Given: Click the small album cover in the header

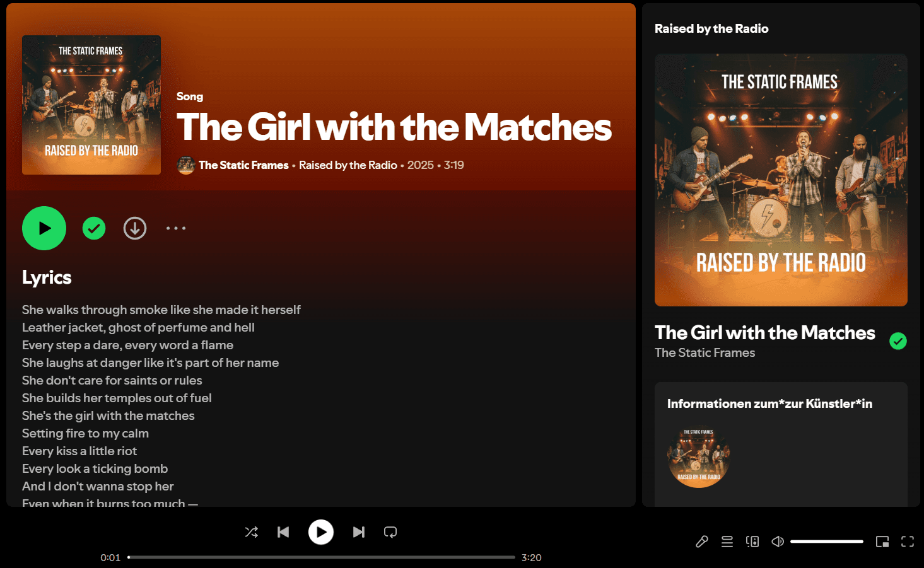Looking at the screenshot, I should 91,105.
